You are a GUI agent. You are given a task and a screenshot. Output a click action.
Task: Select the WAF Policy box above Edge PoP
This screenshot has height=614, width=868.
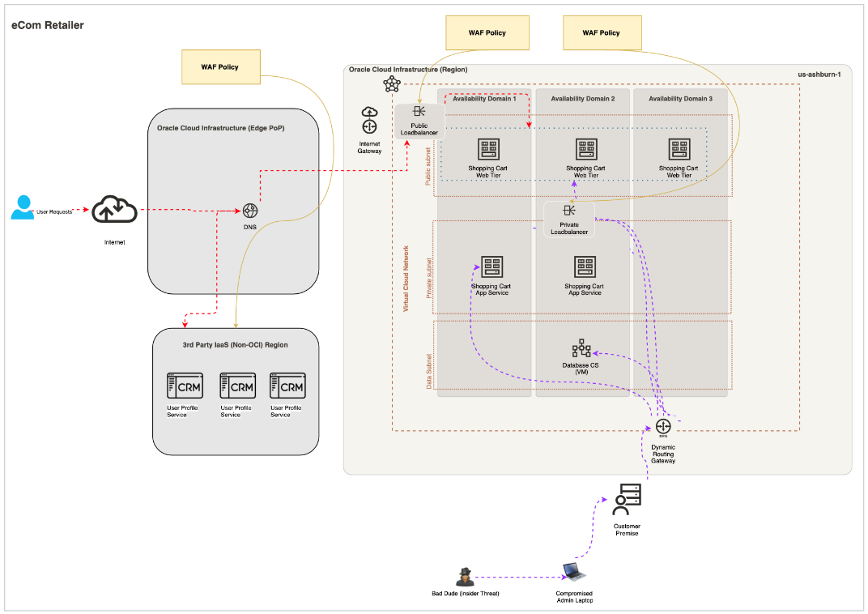[x=221, y=67]
